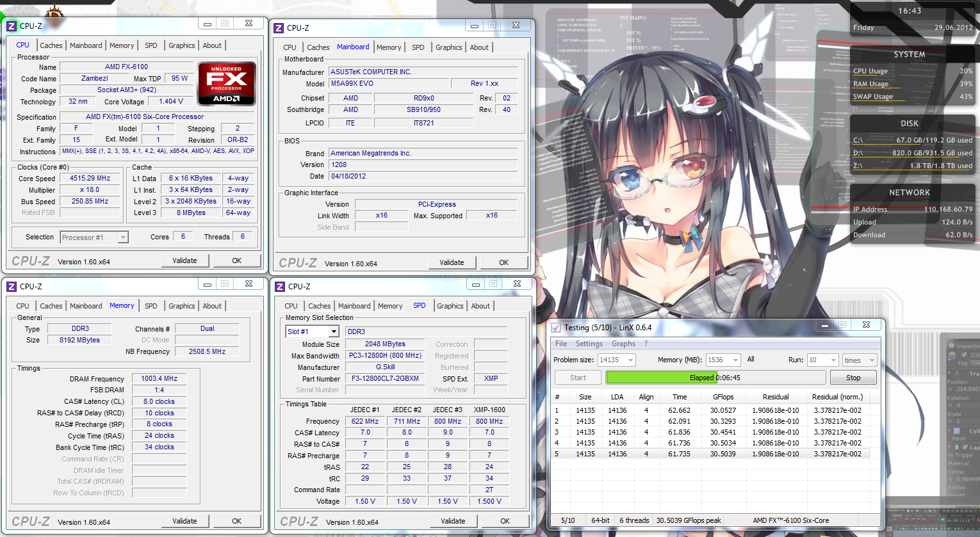This screenshot has height=537, width=980.
Task: Open the LinX Memory (MiB) dropdown
Action: tap(723, 360)
